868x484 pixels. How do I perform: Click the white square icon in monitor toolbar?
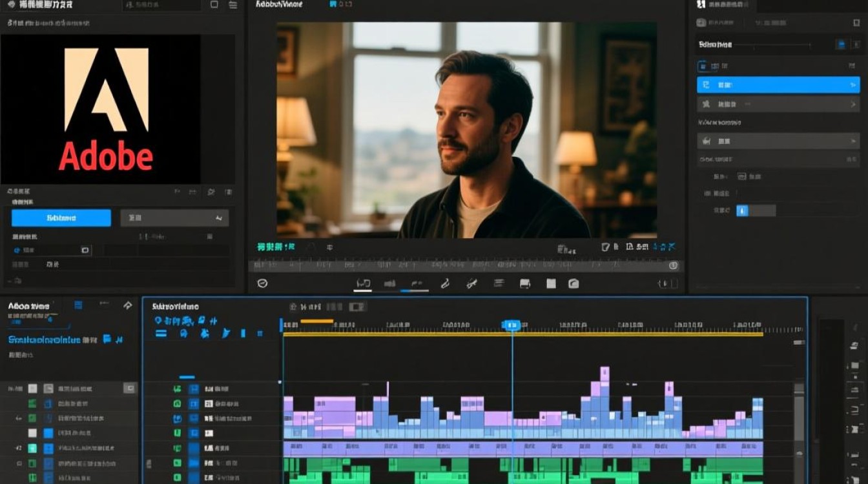click(x=551, y=283)
